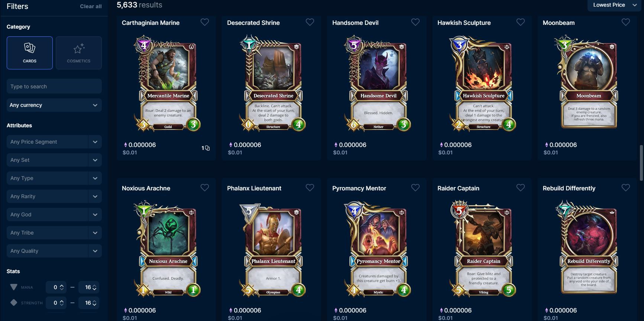Switch to the Cosmetics category

[x=79, y=53]
